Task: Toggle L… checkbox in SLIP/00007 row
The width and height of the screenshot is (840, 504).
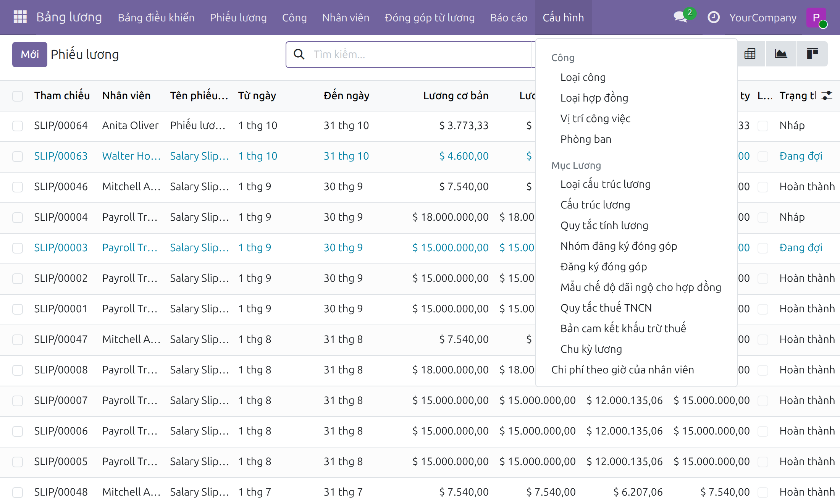Action: click(x=763, y=401)
